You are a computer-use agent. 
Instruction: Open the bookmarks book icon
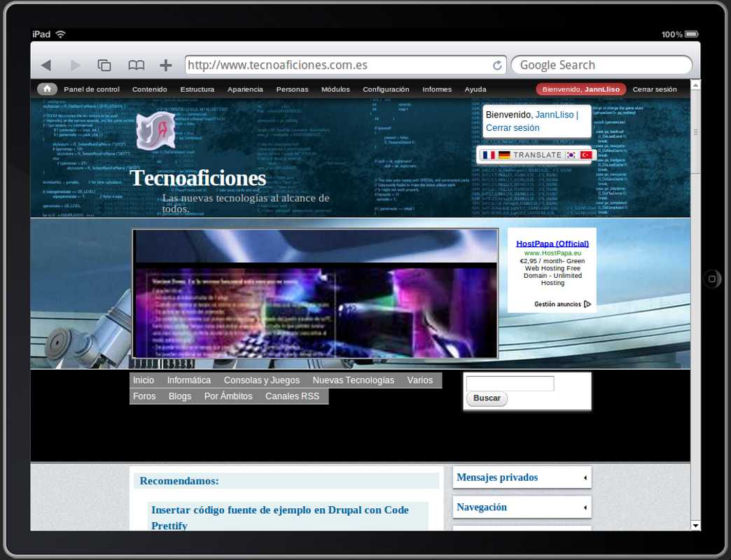coord(136,65)
